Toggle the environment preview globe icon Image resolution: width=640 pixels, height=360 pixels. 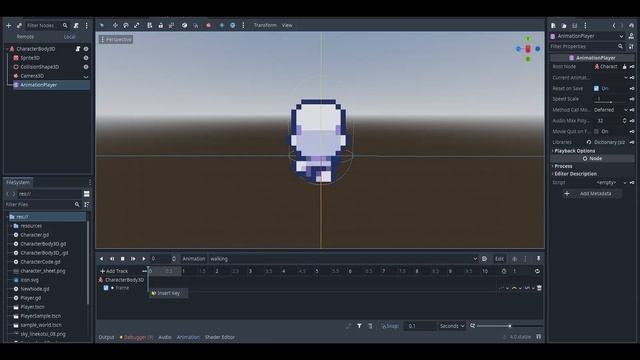(233, 25)
